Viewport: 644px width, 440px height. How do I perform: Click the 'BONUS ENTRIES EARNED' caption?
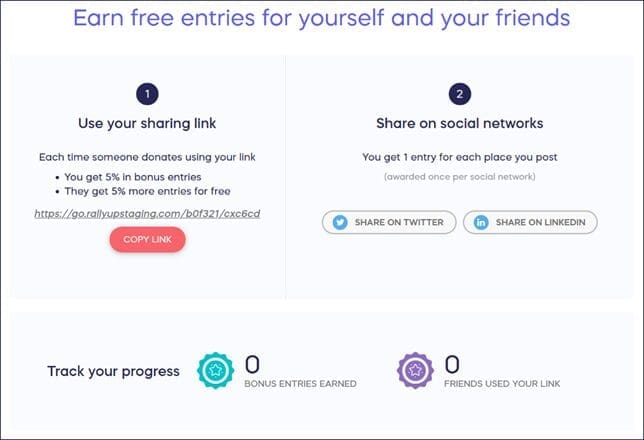299,384
